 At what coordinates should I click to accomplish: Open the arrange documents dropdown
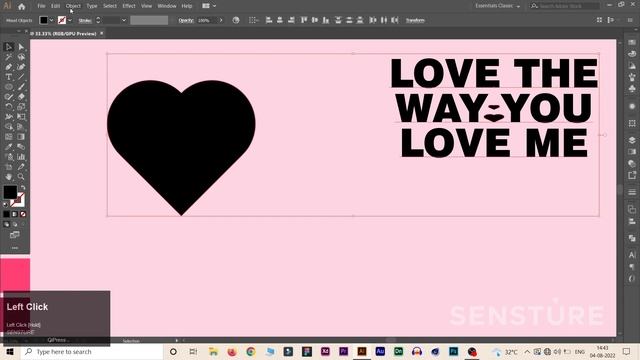tap(209, 6)
